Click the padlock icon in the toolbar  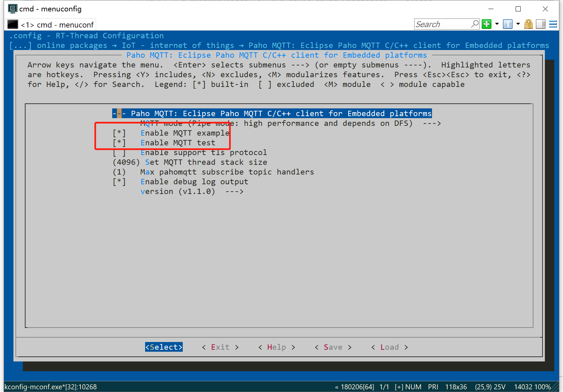[528, 24]
